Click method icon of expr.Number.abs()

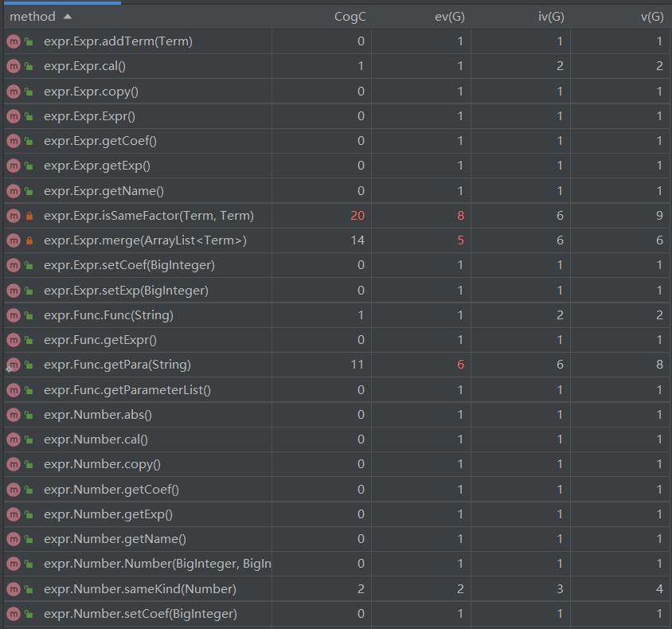point(14,415)
